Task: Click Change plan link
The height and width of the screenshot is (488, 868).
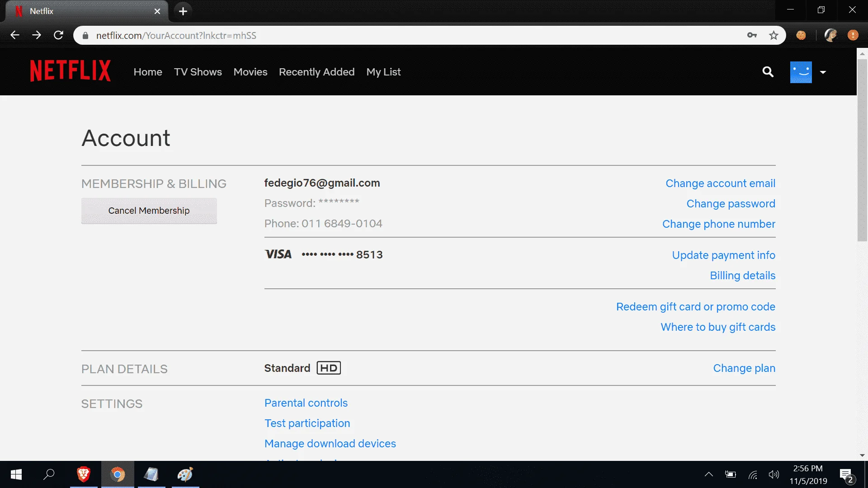Action: pos(744,368)
